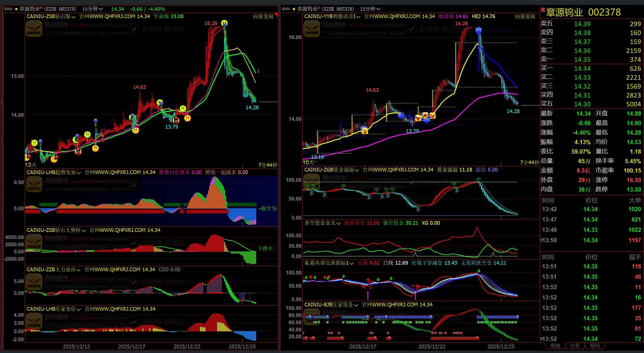Click the red corner triangle of left chart
Screen dimensions: 644x353
click(x=276, y=15)
